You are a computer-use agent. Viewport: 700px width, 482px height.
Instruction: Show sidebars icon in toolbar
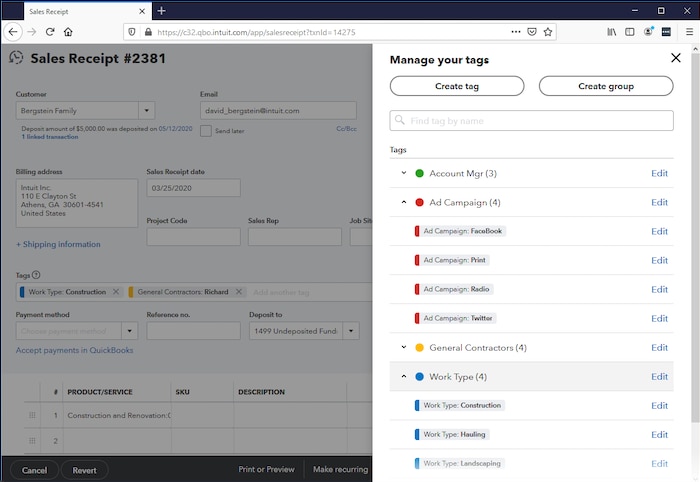click(x=629, y=32)
